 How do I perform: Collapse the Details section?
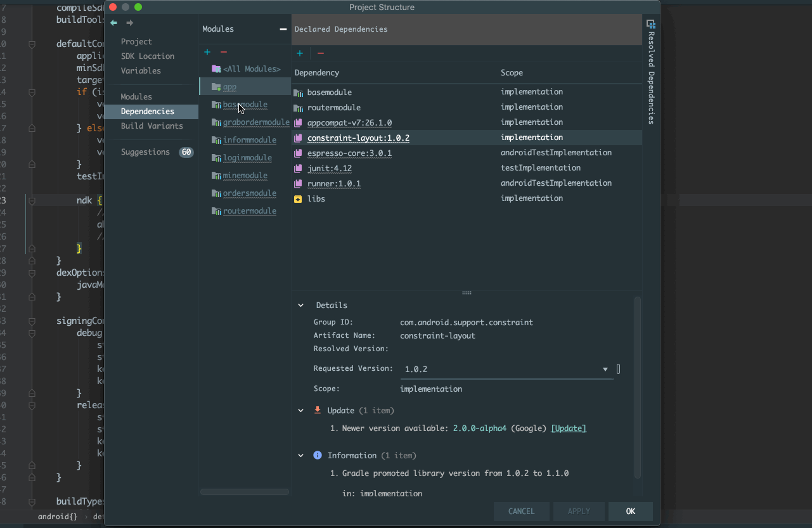click(300, 305)
